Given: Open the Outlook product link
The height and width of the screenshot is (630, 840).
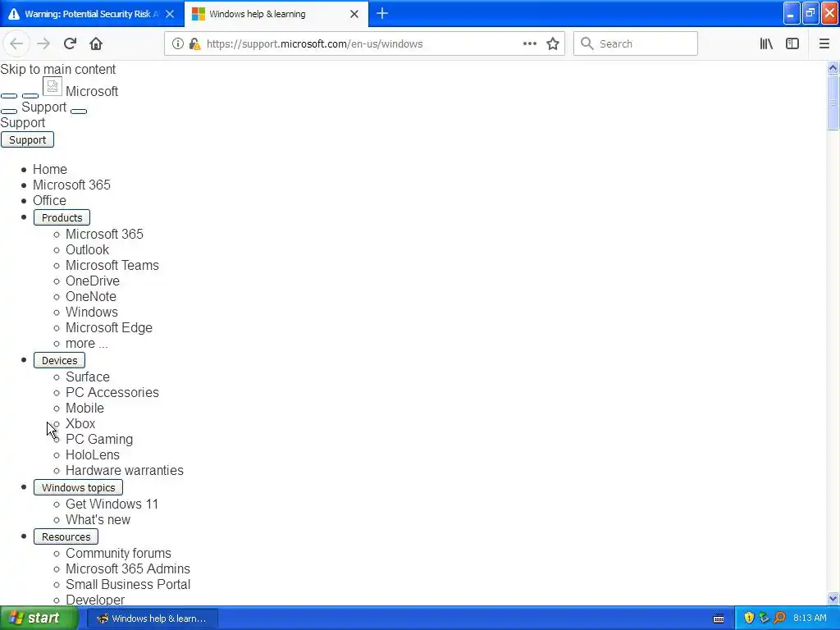Looking at the screenshot, I should pyautogui.click(x=87, y=249).
